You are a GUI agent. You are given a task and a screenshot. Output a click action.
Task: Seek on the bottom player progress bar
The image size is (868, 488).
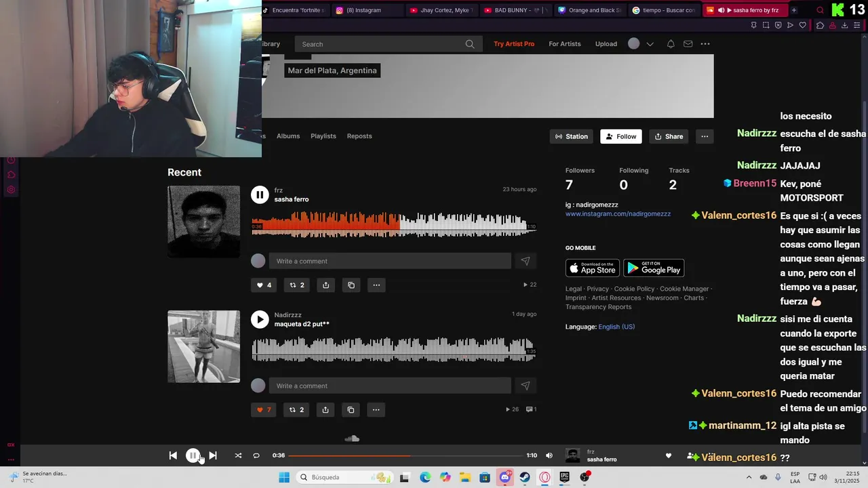pyautogui.click(x=406, y=455)
